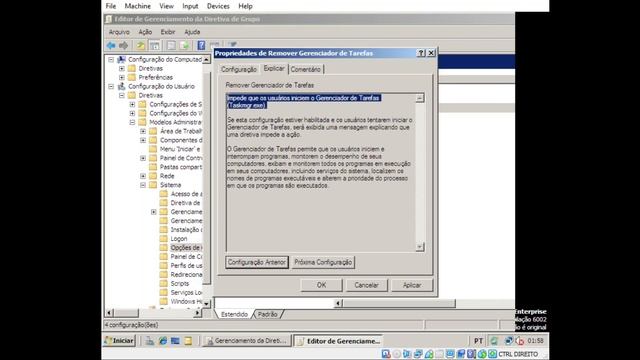
Task: Click the Configuração Anterior button
Action: coord(257,262)
